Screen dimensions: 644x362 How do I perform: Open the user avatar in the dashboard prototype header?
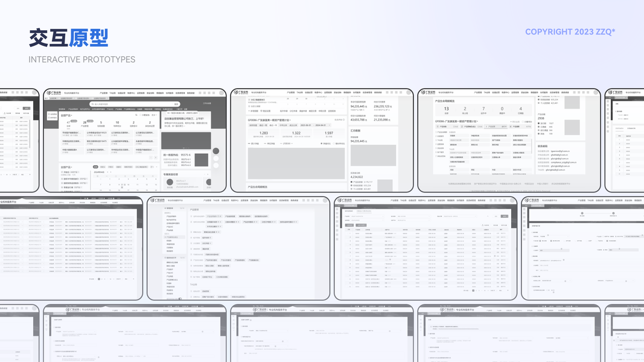coord(222,93)
